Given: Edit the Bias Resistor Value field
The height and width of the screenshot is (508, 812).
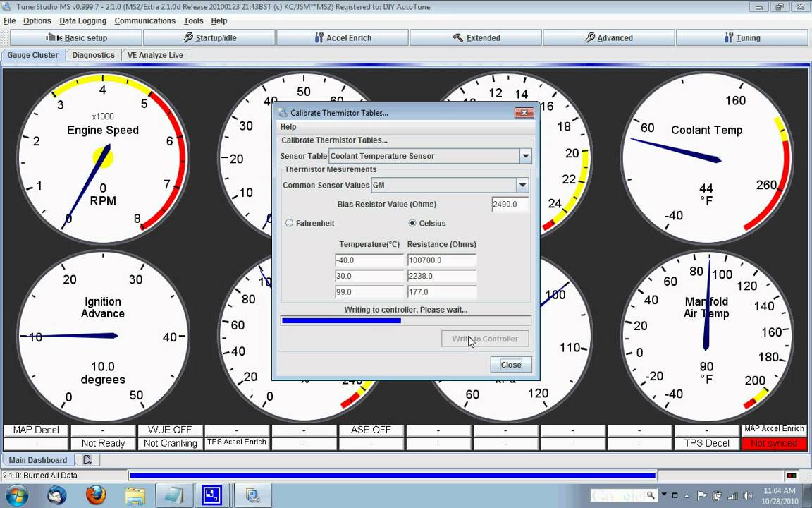Looking at the screenshot, I should [x=510, y=204].
